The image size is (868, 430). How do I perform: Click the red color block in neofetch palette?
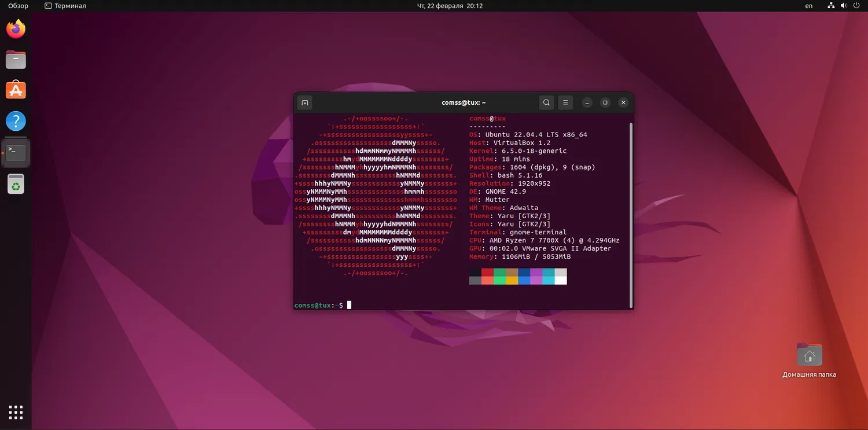tap(487, 272)
